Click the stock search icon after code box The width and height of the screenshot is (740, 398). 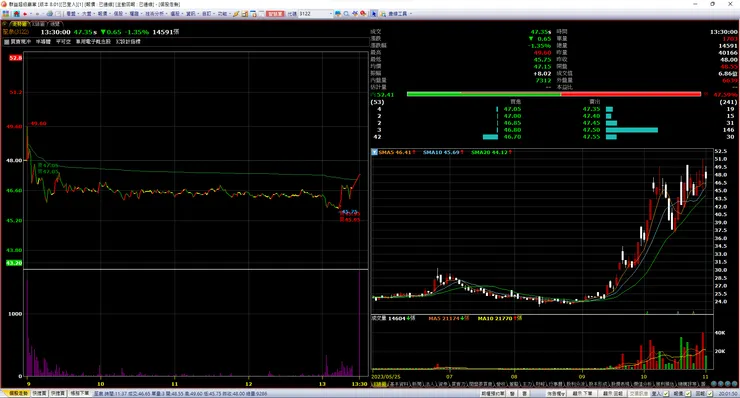(x=338, y=14)
